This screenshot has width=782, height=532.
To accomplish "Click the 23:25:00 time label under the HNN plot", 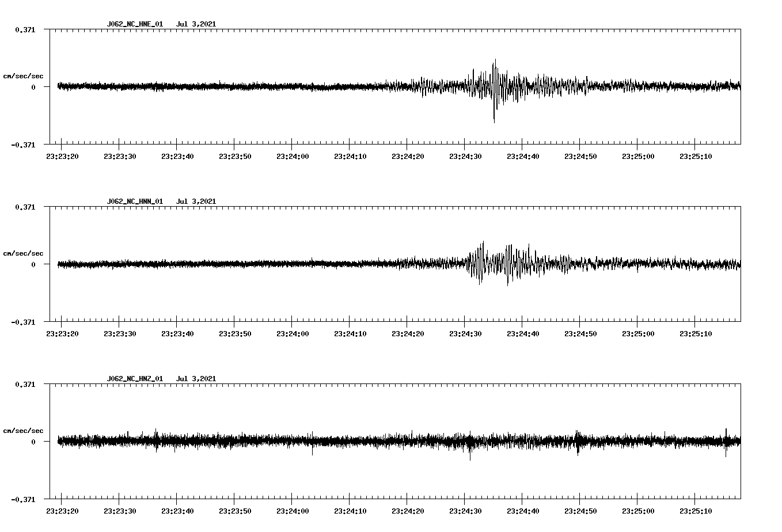I will (638, 334).
